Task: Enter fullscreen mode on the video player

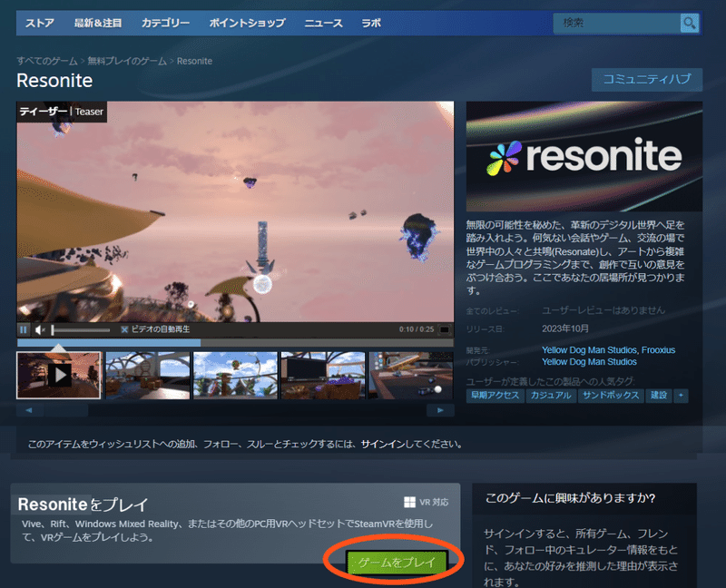Action: [x=445, y=329]
